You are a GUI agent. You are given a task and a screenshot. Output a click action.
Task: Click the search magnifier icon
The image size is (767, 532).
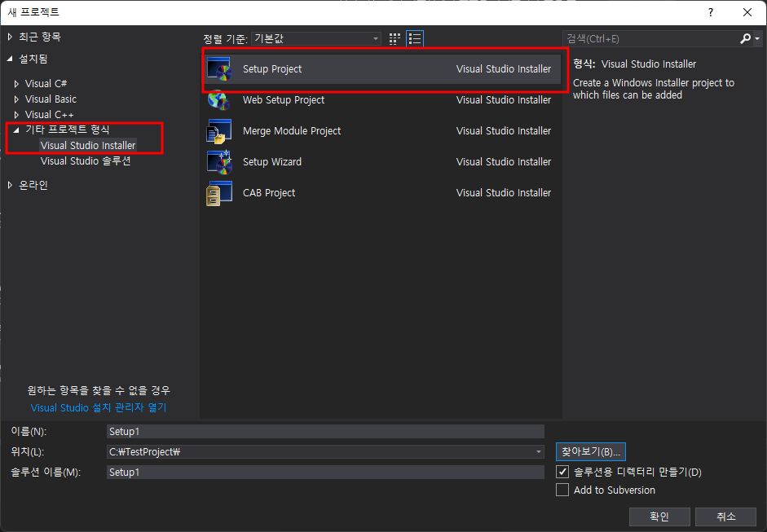[745, 38]
